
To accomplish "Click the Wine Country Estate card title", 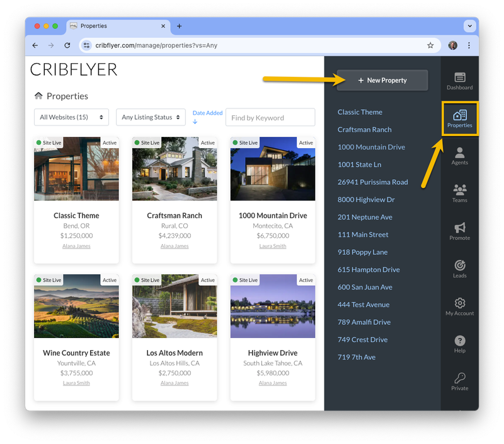I will click(76, 353).
